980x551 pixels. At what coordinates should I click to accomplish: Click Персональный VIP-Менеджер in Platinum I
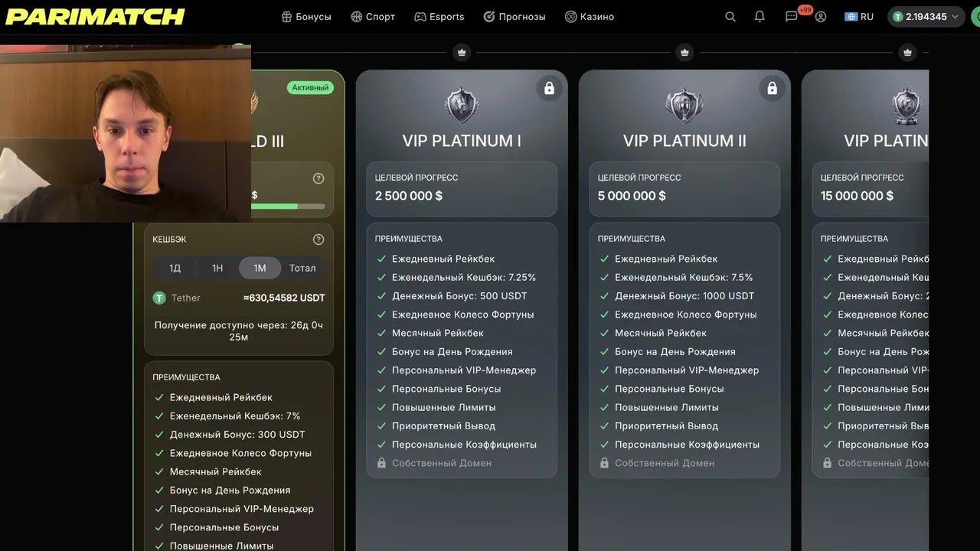pos(464,370)
